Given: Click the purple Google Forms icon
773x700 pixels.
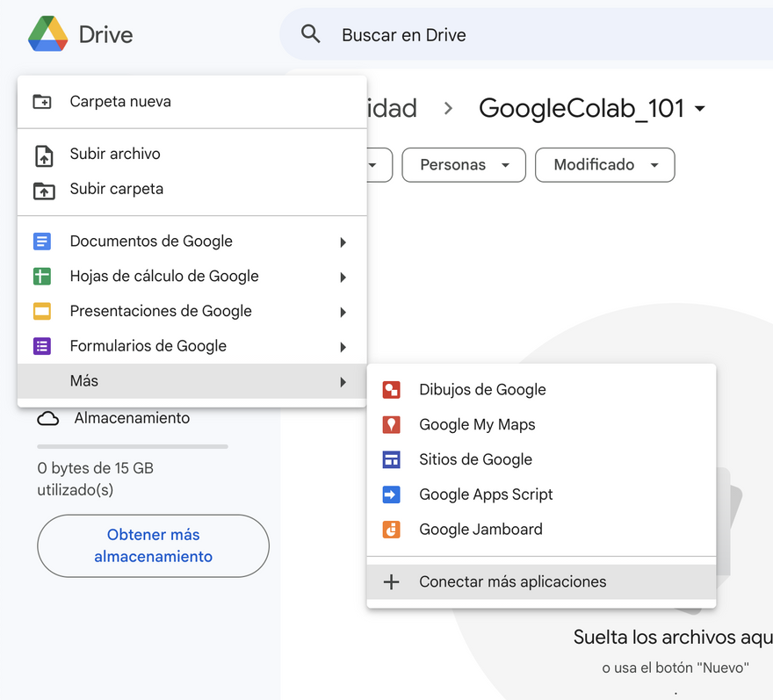Looking at the screenshot, I should click(x=42, y=346).
